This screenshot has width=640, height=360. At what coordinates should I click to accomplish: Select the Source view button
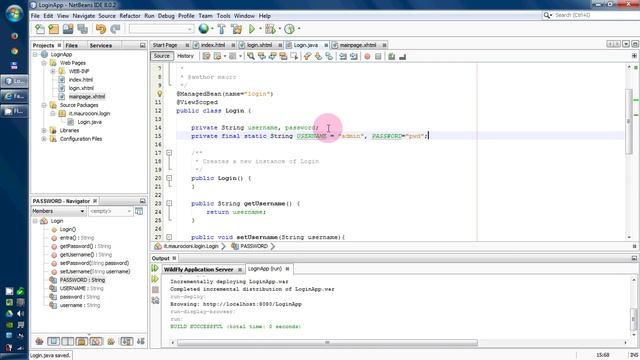tap(162, 56)
